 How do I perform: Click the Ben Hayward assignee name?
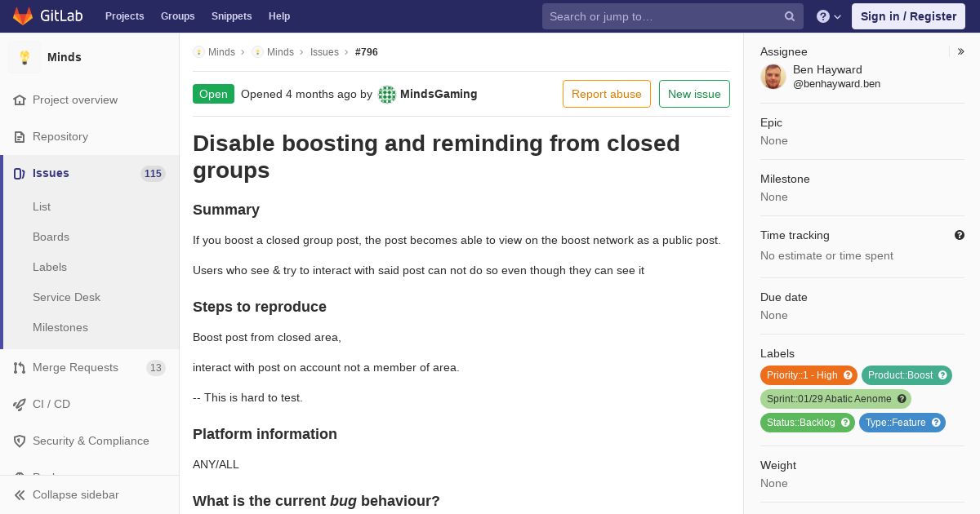827,69
